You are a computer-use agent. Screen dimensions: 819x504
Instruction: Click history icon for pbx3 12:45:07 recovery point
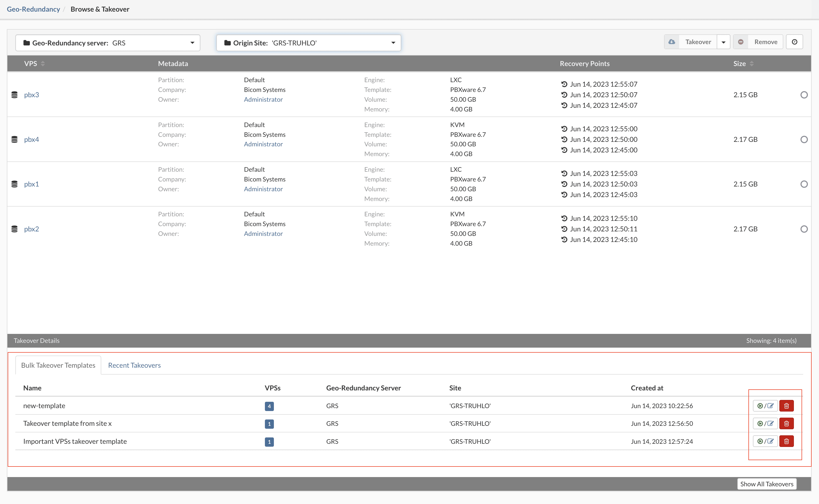564,105
